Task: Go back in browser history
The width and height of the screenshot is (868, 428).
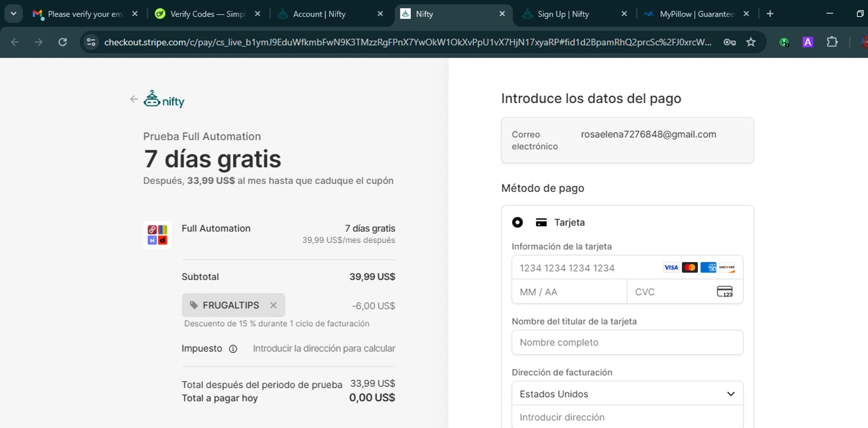Action: [15, 42]
